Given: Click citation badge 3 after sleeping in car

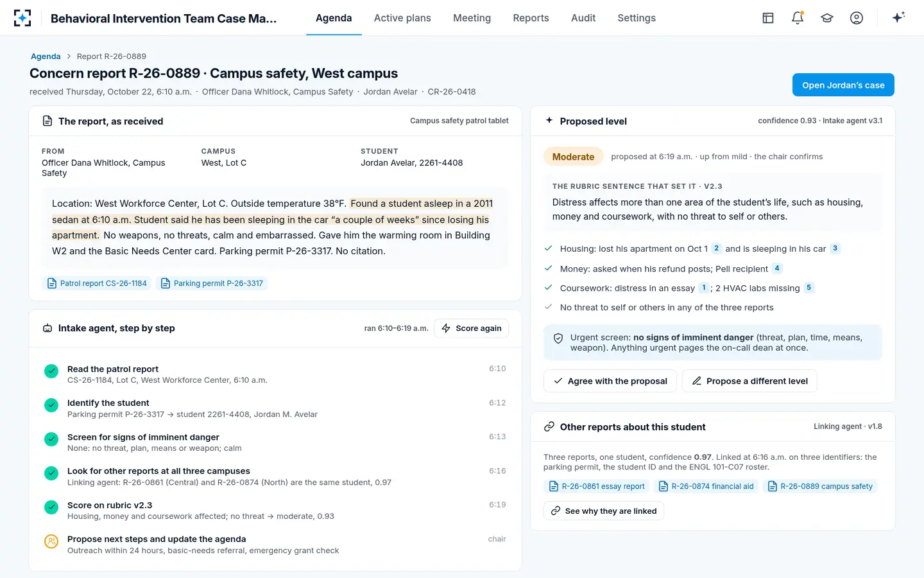Looking at the screenshot, I should tap(835, 249).
